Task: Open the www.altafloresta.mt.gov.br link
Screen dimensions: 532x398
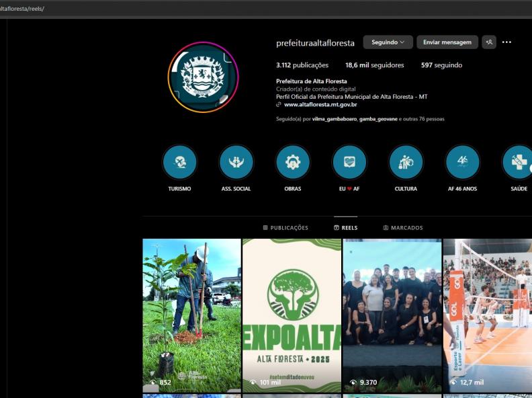Action: [x=320, y=105]
